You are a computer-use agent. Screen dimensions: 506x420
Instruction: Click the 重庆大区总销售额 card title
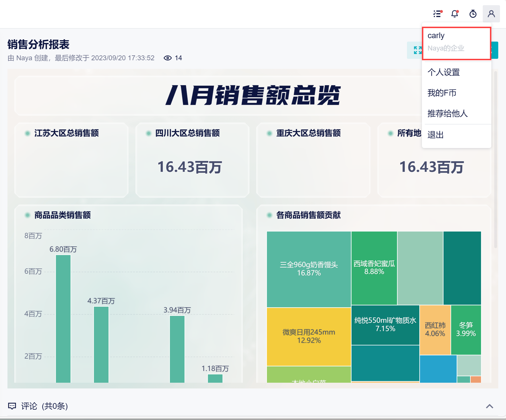coord(309,133)
